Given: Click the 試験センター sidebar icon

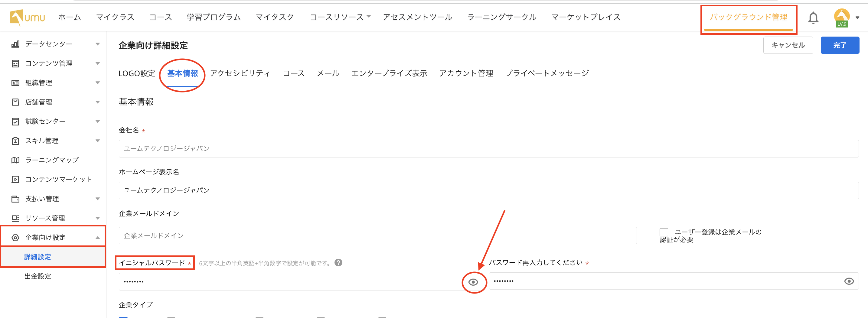Looking at the screenshot, I should pyautogui.click(x=15, y=122).
